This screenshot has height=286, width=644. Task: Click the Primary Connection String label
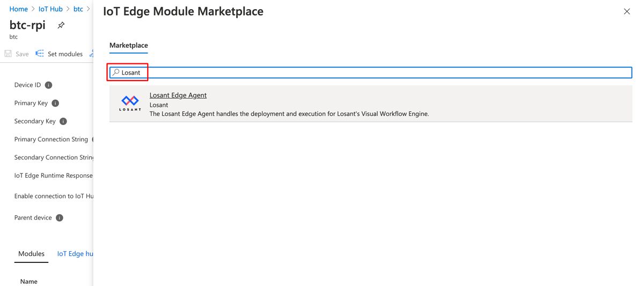pyautogui.click(x=51, y=139)
